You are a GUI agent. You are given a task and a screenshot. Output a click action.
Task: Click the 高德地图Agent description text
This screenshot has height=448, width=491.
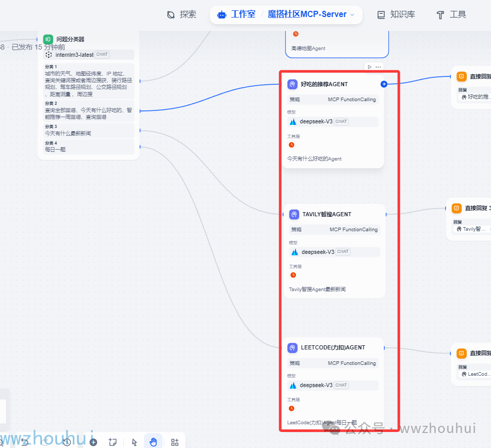308,49
